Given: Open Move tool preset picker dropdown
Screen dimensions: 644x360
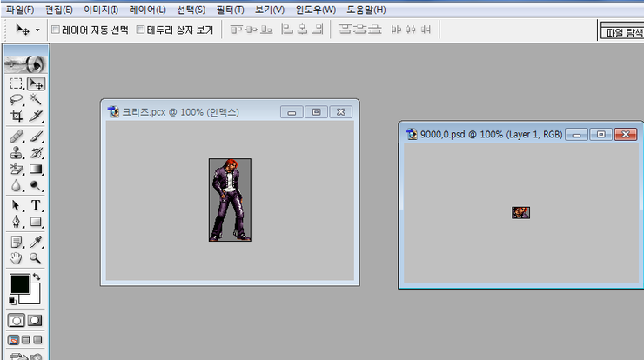Looking at the screenshot, I should pos(37,30).
